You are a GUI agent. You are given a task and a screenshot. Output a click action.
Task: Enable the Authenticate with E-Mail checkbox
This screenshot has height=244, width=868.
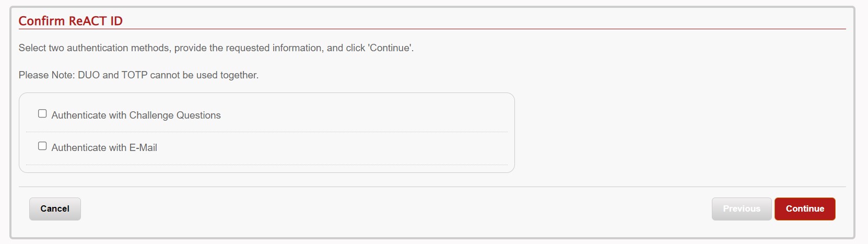(42, 146)
